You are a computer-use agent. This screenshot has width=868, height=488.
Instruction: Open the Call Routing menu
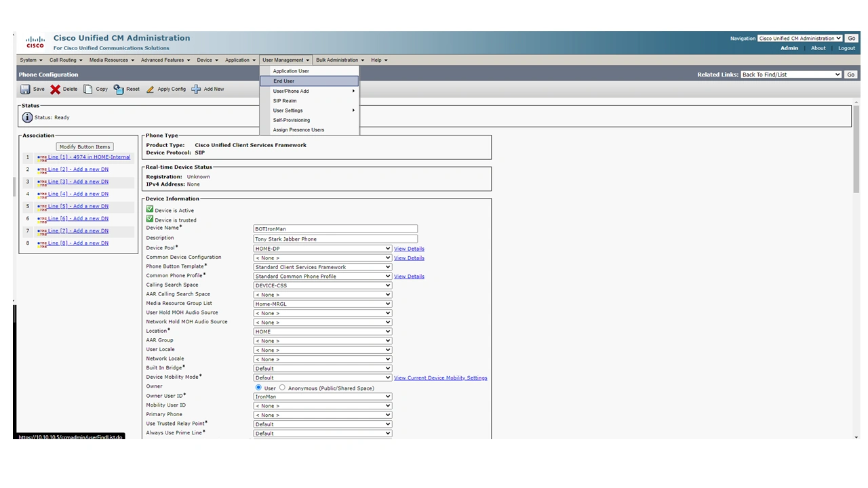pyautogui.click(x=66, y=60)
